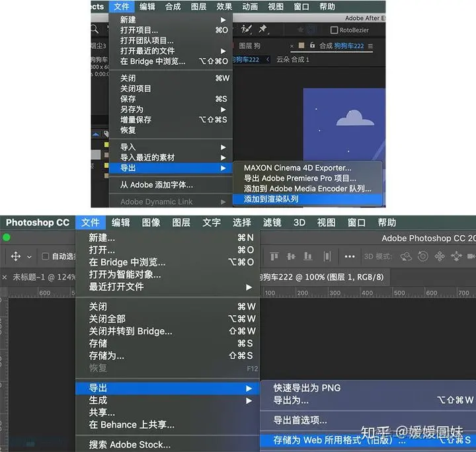
Task: Click the align bottom edges icon
Action: pos(308,256)
